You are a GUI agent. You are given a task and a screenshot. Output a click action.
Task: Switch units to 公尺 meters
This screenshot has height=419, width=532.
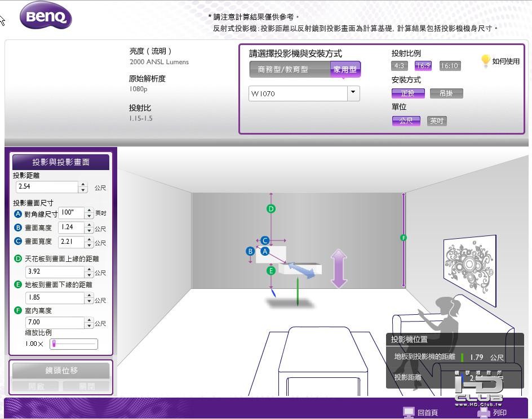click(406, 121)
